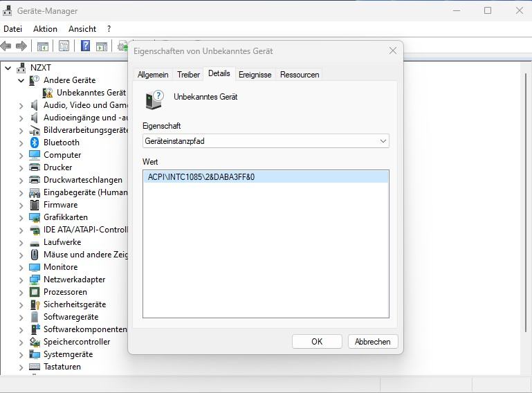The width and height of the screenshot is (532, 393).
Task: Open the ? help menu
Action: 109,29
